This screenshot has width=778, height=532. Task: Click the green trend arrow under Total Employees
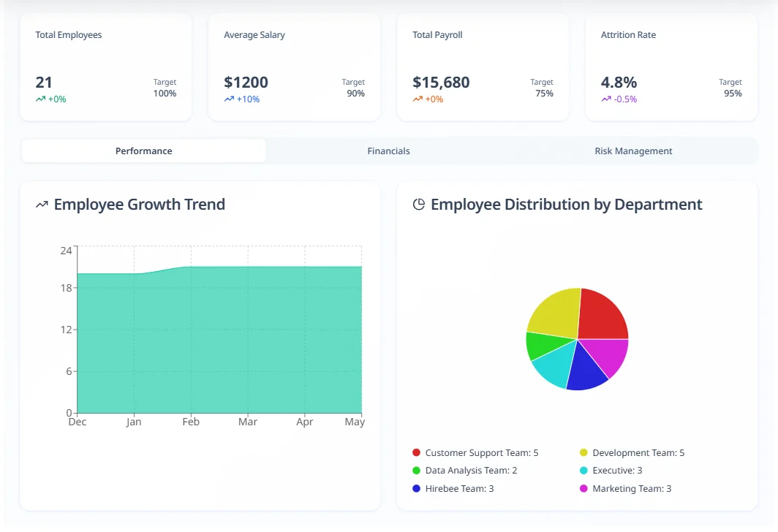coord(40,99)
